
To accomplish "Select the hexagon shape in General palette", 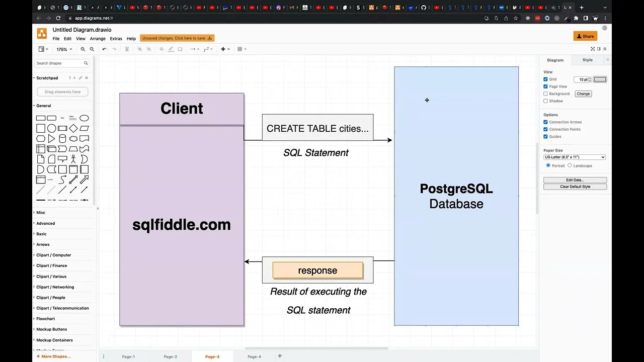I will tap(41, 139).
